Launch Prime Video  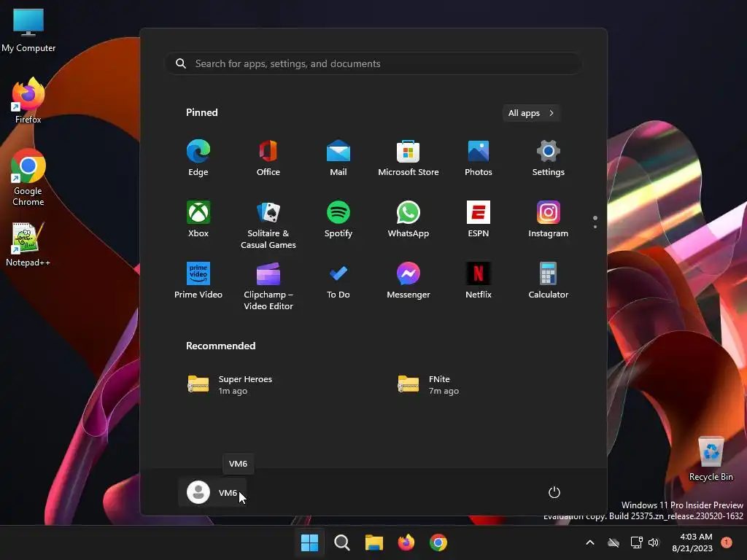198,281
